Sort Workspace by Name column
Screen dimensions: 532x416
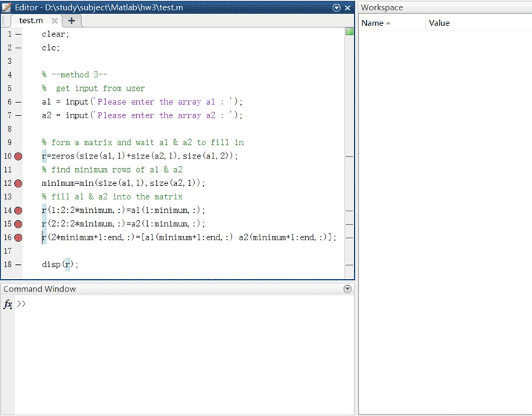tap(392, 23)
